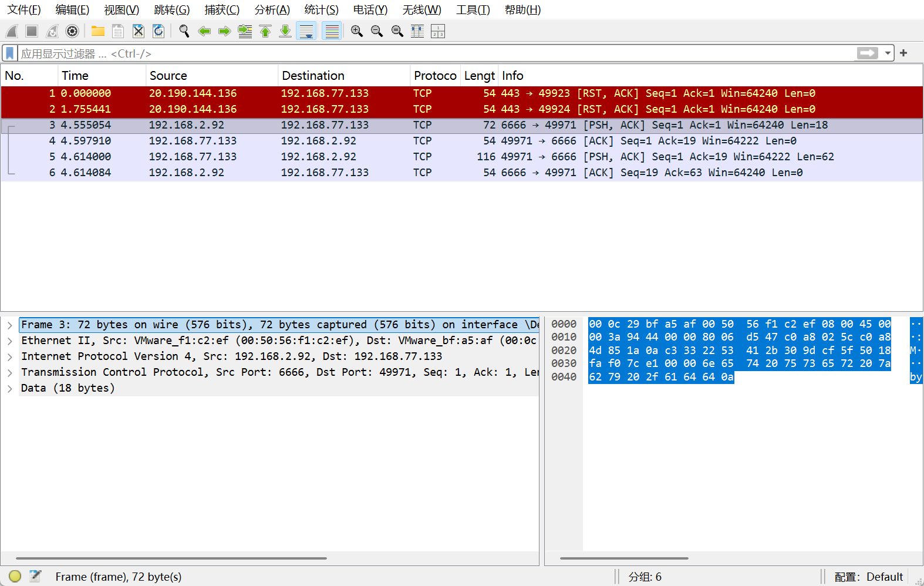Image resolution: width=924 pixels, height=586 pixels.
Task: Open the 编辑(E) menu
Action: coord(72,10)
